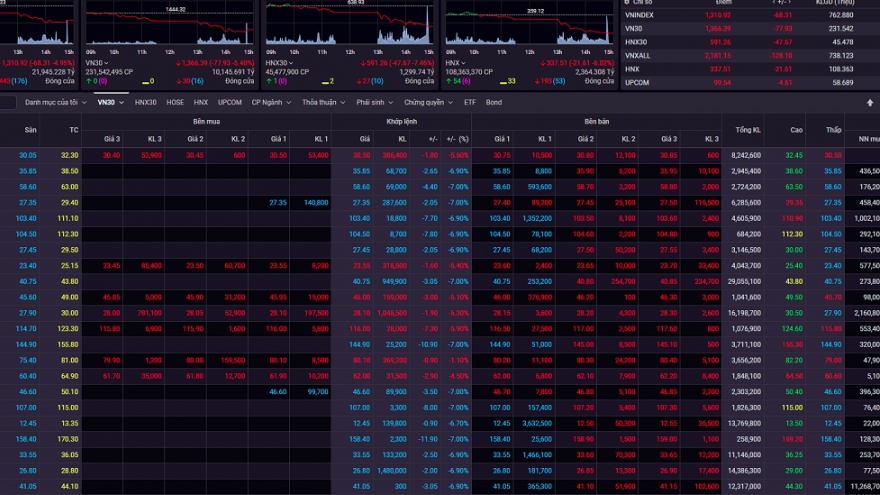This screenshot has width=880, height=495.
Task: Click the TC column header
Action: (x=73, y=130)
